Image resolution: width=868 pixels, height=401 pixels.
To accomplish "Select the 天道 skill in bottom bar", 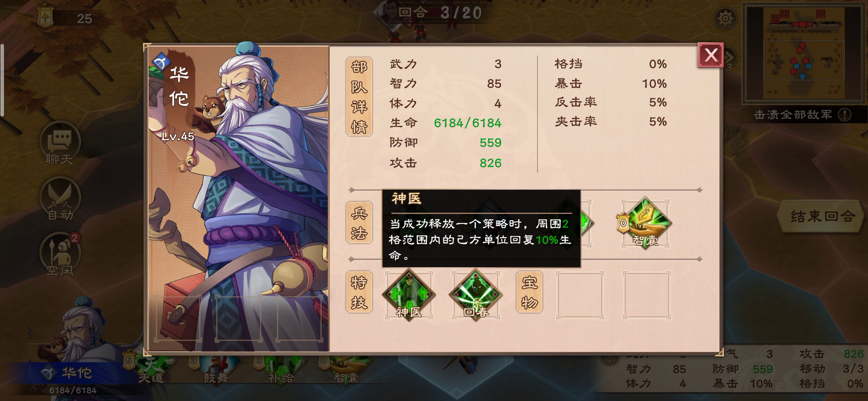I will point(151,369).
